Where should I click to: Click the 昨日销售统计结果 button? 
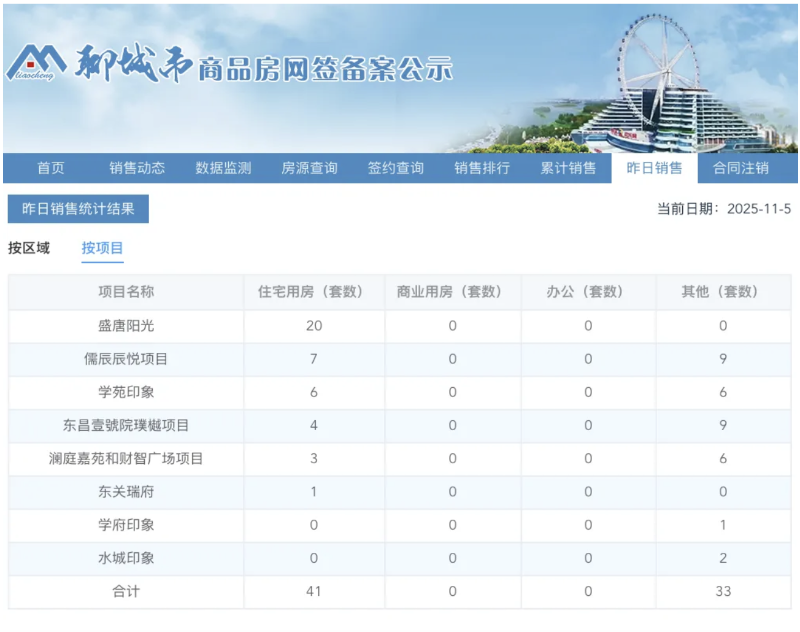pos(78,208)
